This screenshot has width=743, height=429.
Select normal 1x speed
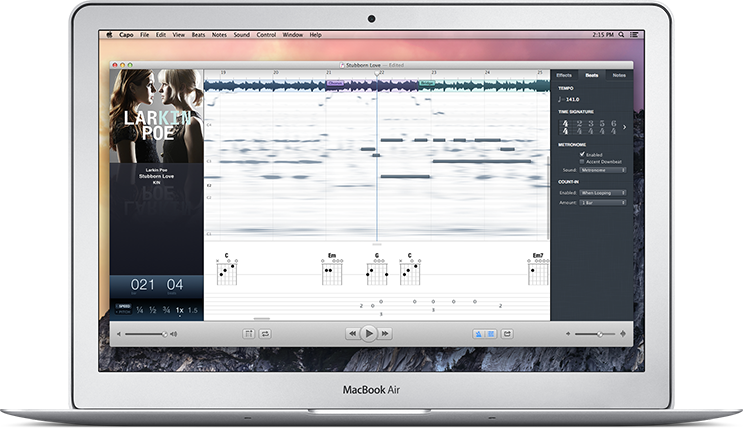180,310
